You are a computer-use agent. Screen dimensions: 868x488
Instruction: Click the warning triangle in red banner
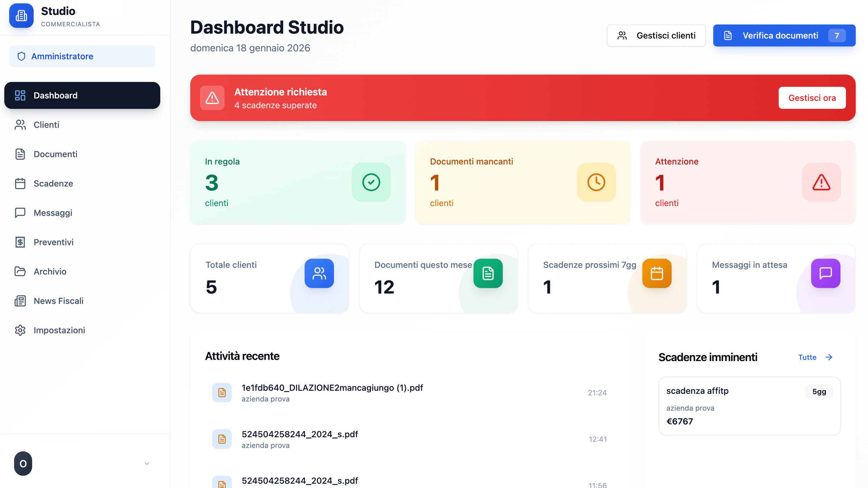[x=212, y=98]
